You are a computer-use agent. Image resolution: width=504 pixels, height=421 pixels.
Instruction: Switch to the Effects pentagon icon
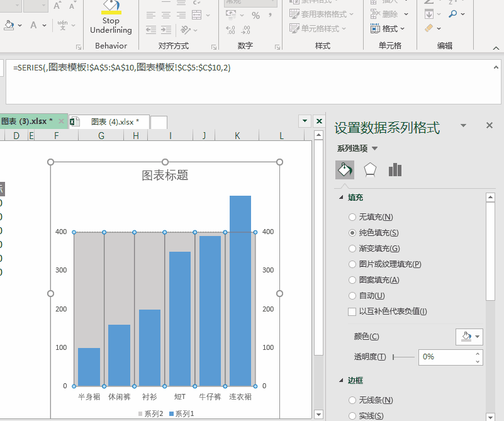(370, 170)
